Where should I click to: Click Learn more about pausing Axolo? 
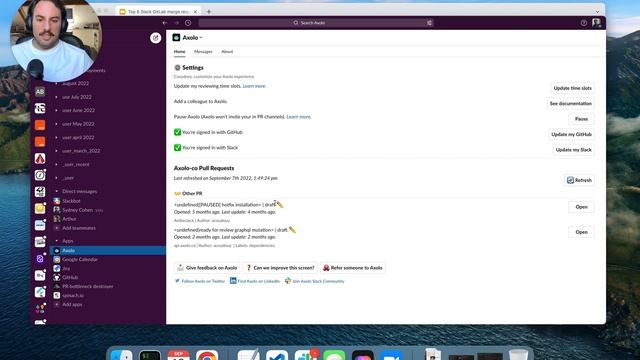(298, 117)
